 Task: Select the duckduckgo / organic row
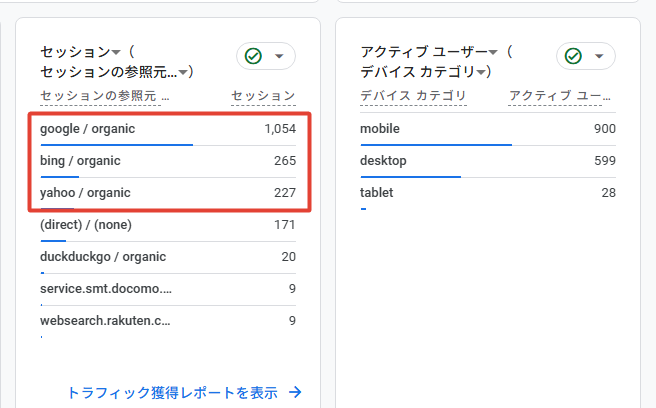pos(168,257)
